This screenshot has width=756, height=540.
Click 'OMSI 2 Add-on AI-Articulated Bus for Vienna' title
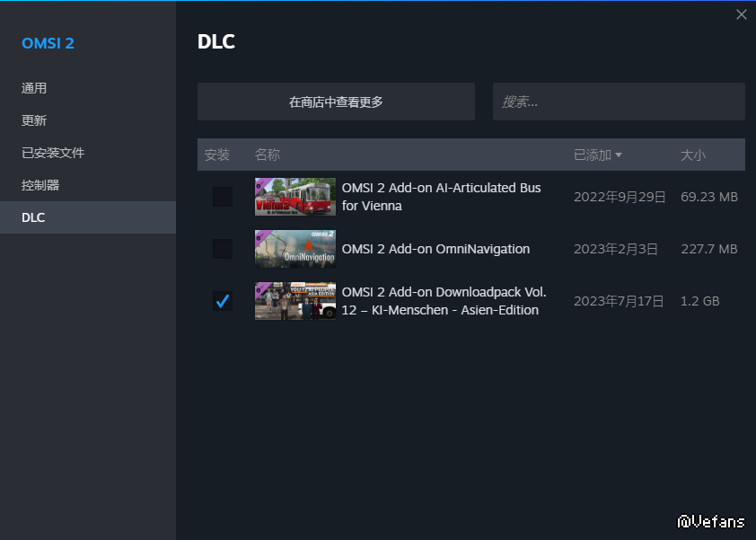(x=441, y=197)
